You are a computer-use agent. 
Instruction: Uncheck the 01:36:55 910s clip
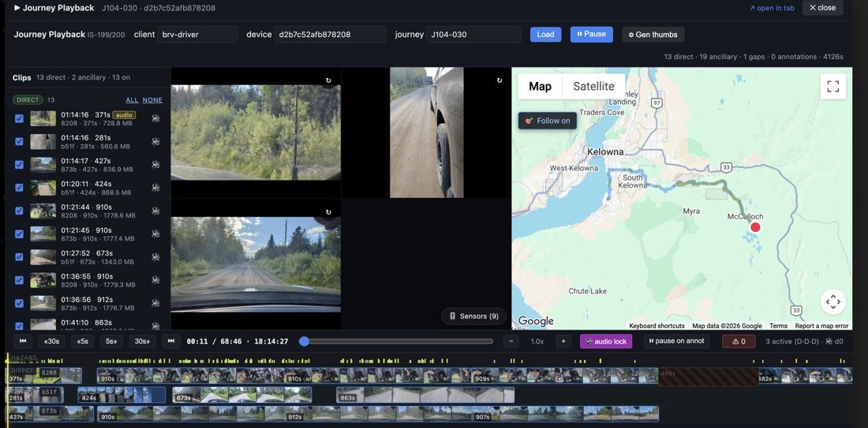[x=20, y=280]
